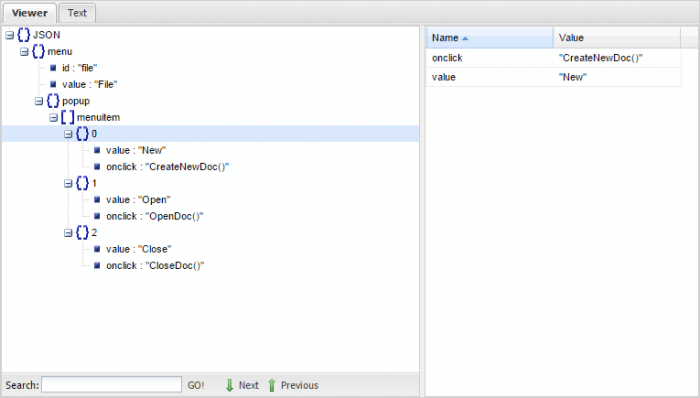Click the green Next arrow icon

pyautogui.click(x=229, y=385)
